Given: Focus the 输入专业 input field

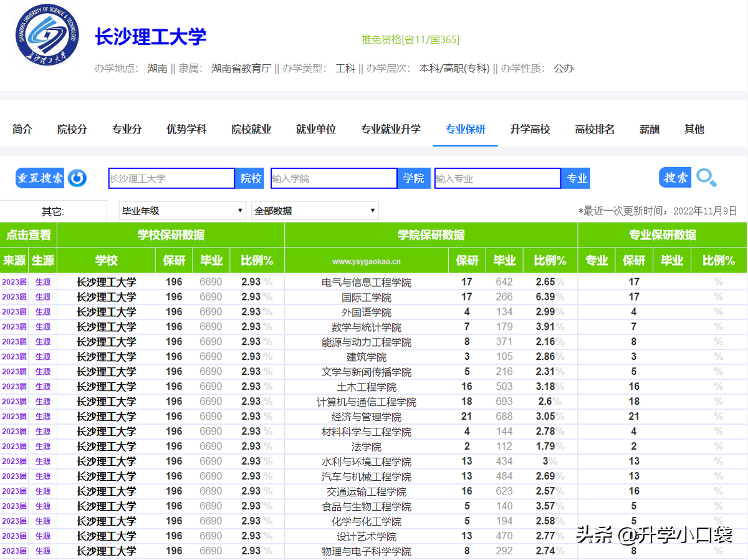Looking at the screenshot, I should coord(497,178).
